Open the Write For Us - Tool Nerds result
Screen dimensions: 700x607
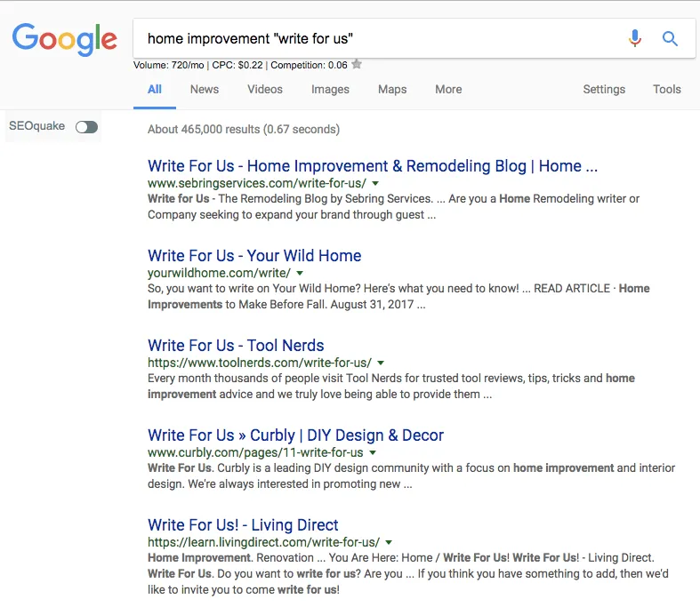coord(236,345)
